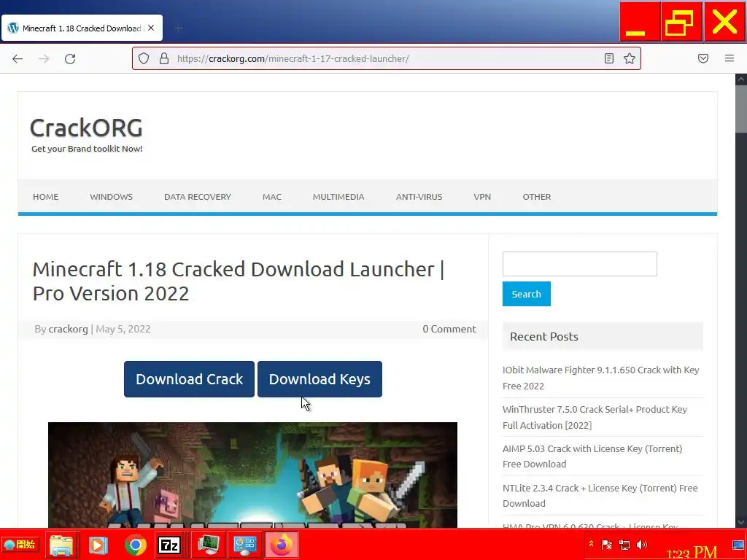
Task: Open File Explorer from the taskbar
Action: 61,545
